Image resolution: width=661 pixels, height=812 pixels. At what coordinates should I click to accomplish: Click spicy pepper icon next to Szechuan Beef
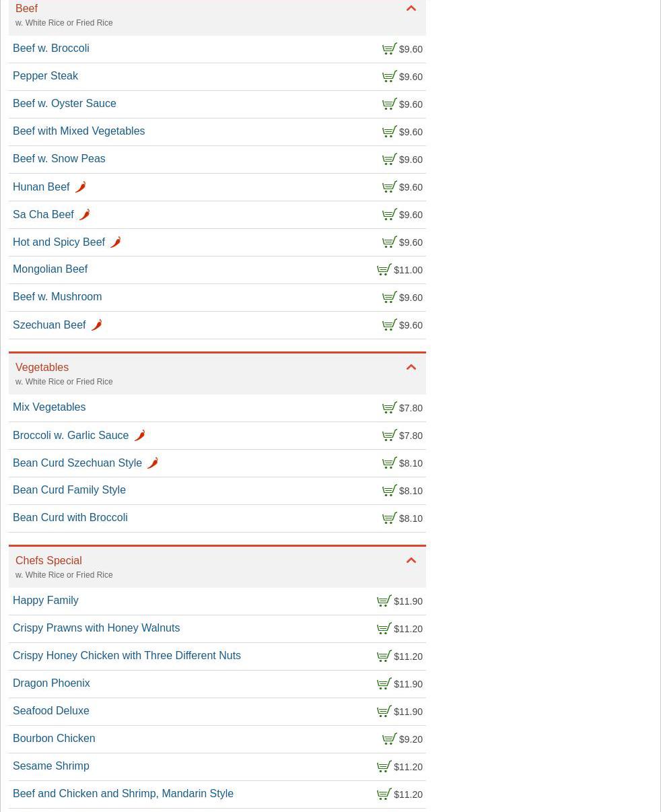96,325
